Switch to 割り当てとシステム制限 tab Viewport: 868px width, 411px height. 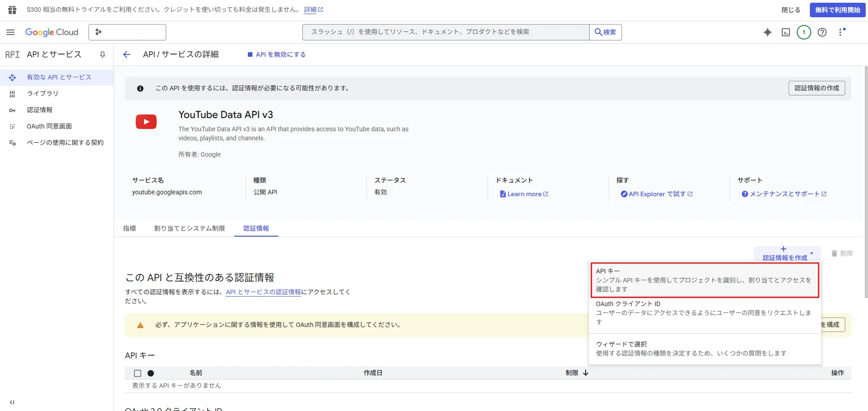(x=189, y=228)
